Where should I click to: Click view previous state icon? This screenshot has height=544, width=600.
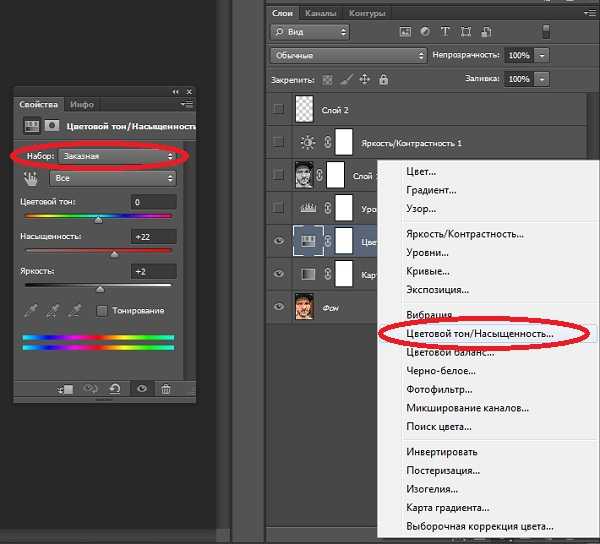[x=90, y=389]
